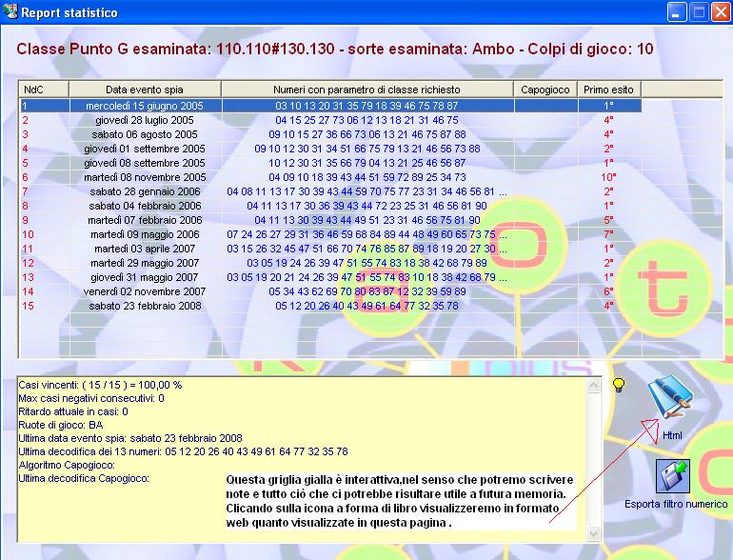Sort by NdC column header
This screenshot has width=733, height=560.
click(44, 90)
